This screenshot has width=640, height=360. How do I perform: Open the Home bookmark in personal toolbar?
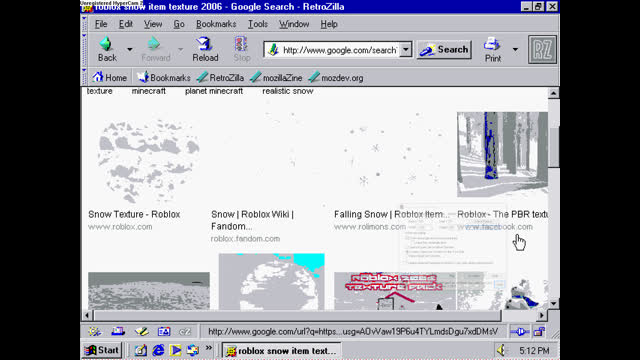109,78
